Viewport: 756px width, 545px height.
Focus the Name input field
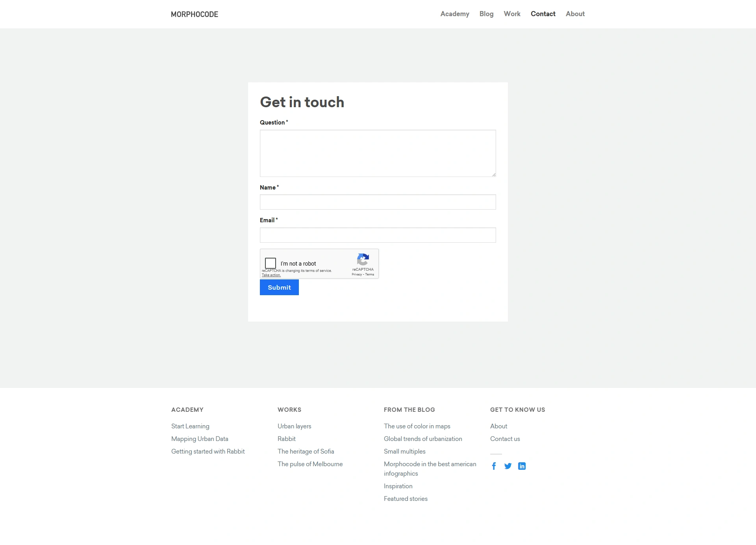(378, 202)
